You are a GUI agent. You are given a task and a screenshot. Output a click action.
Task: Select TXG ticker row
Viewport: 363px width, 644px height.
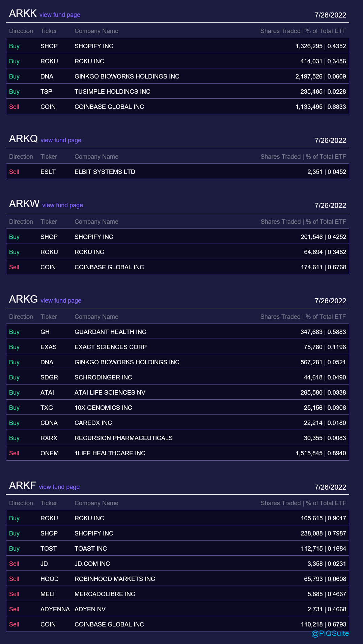click(177, 407)
